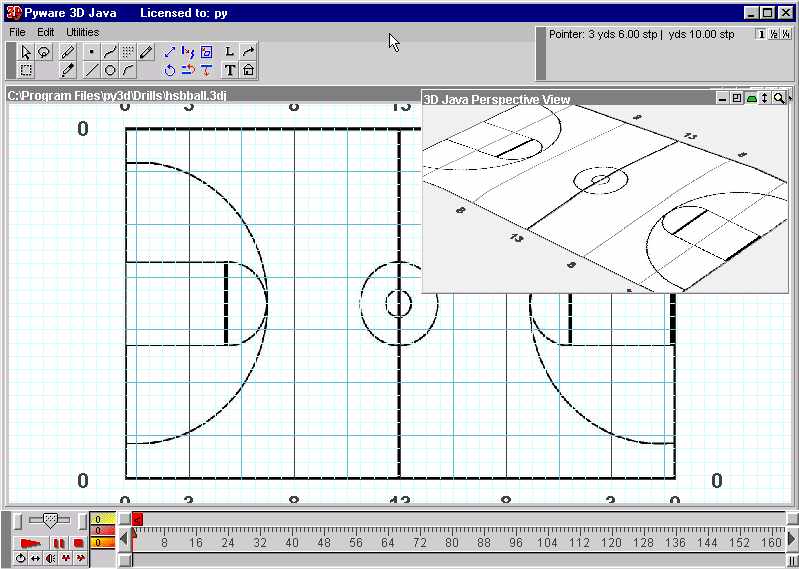Open the Edit menu
The height and width of the screenshot is (569, 799).
[x=46, y=32]
